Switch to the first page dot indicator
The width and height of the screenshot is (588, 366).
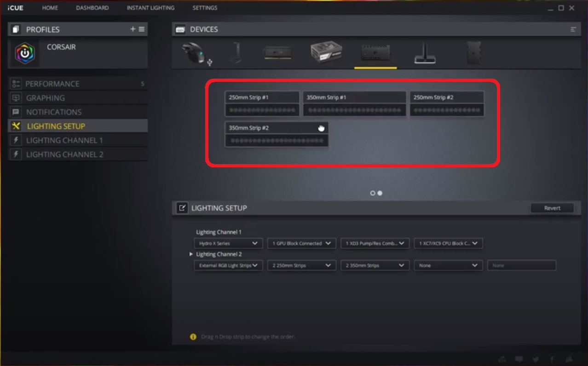[x=373, y=193]
